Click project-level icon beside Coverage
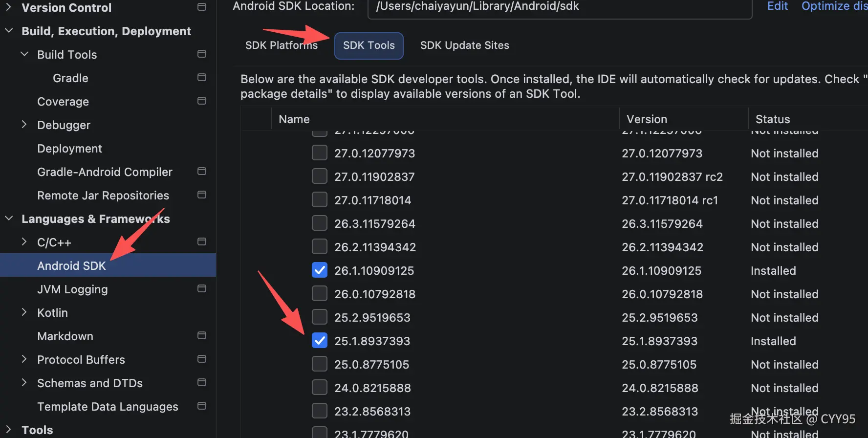Screen dimensions: 868x438 (x=201, y=101)
